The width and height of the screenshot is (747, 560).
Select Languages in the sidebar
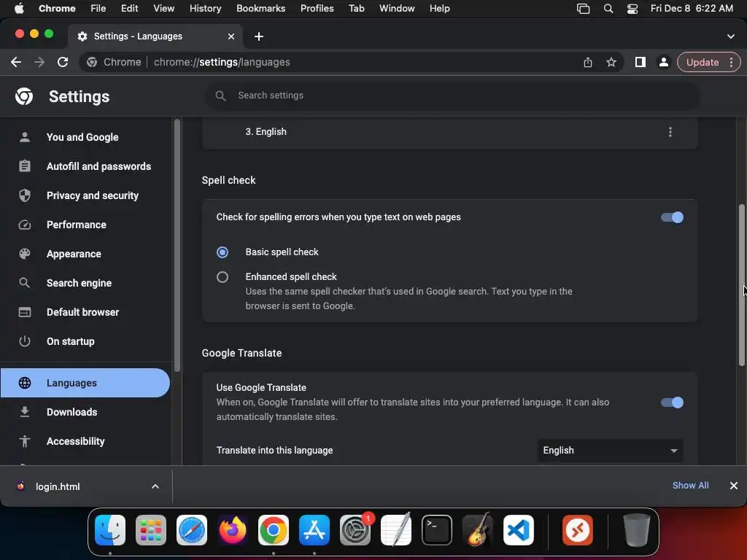[85, 383]
